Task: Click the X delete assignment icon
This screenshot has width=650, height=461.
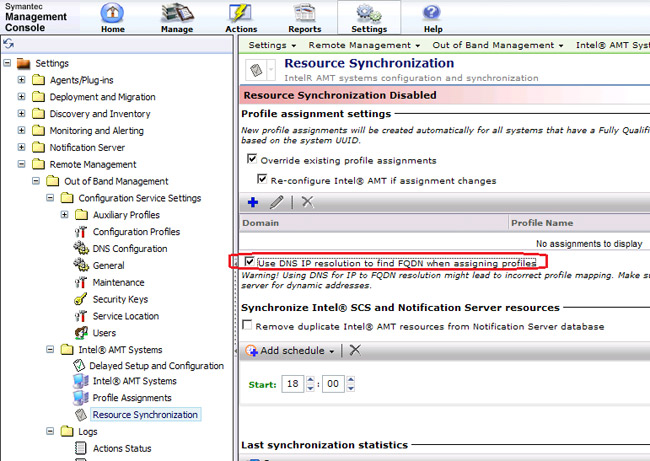Action: pos(307,202)
